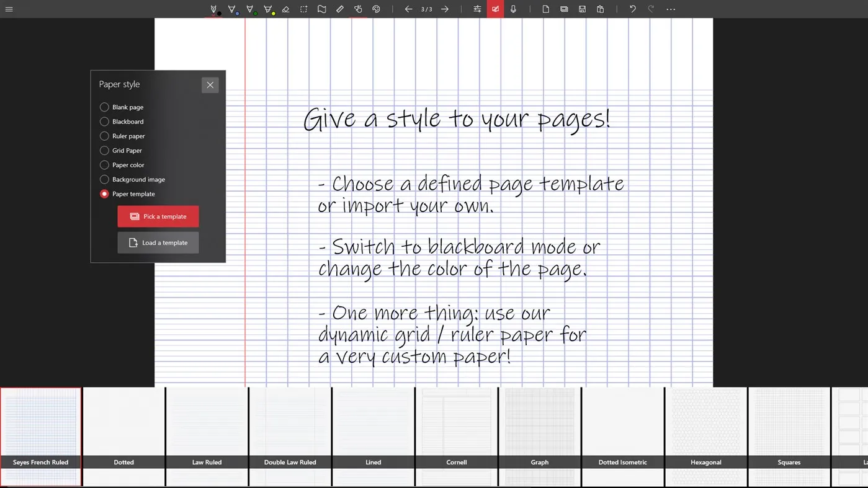The width and height of the screenshot is (868, 488).
Task: Open the color palette tool
Action: tap(376, 9)
